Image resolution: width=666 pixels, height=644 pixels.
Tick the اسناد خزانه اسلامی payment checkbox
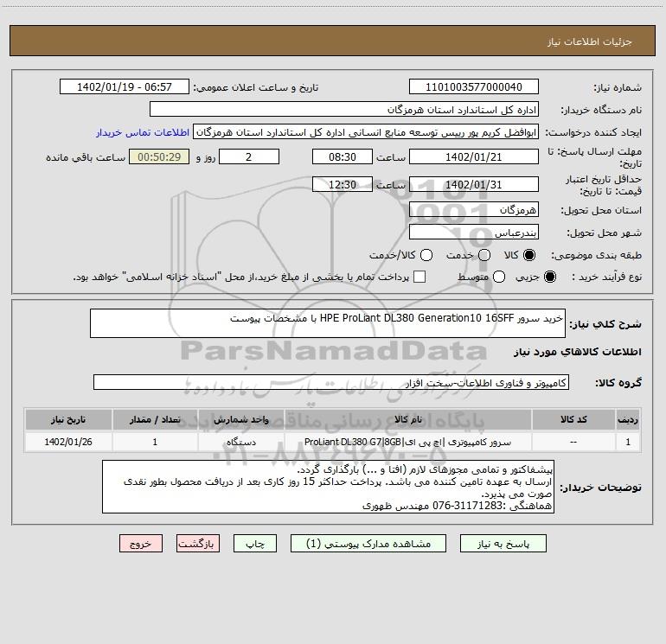(x=419, y=277)
